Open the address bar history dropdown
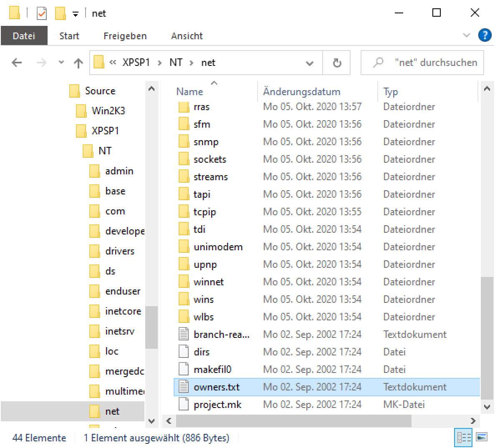 [x=310, y=63]
